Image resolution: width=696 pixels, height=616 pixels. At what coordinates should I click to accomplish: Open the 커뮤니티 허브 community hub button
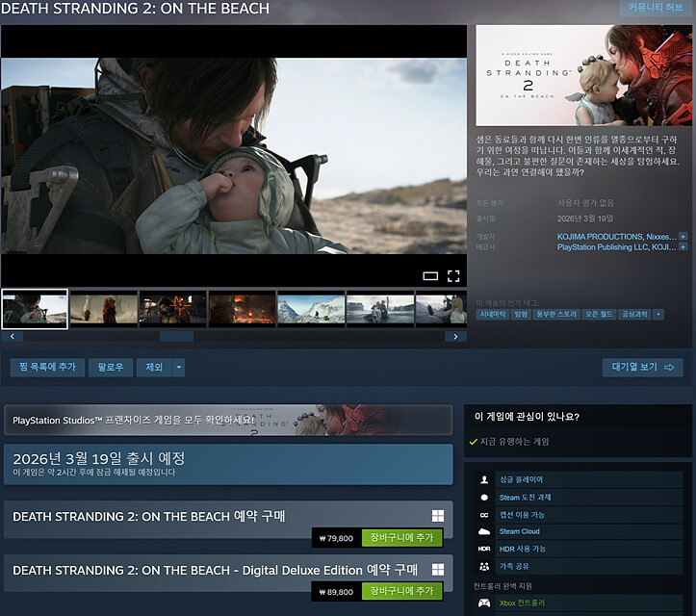pyautogui.click(x=656, y=8)
